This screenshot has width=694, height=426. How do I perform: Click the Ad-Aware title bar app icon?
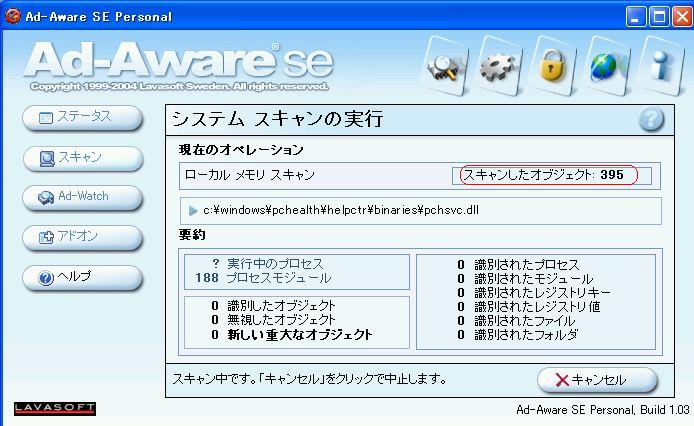click(12, 16)
